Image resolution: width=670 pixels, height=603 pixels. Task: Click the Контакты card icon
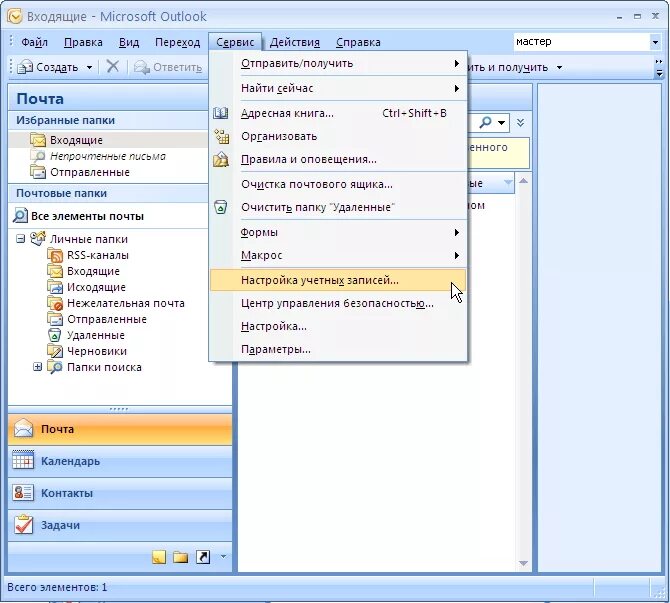pos(23,493)
